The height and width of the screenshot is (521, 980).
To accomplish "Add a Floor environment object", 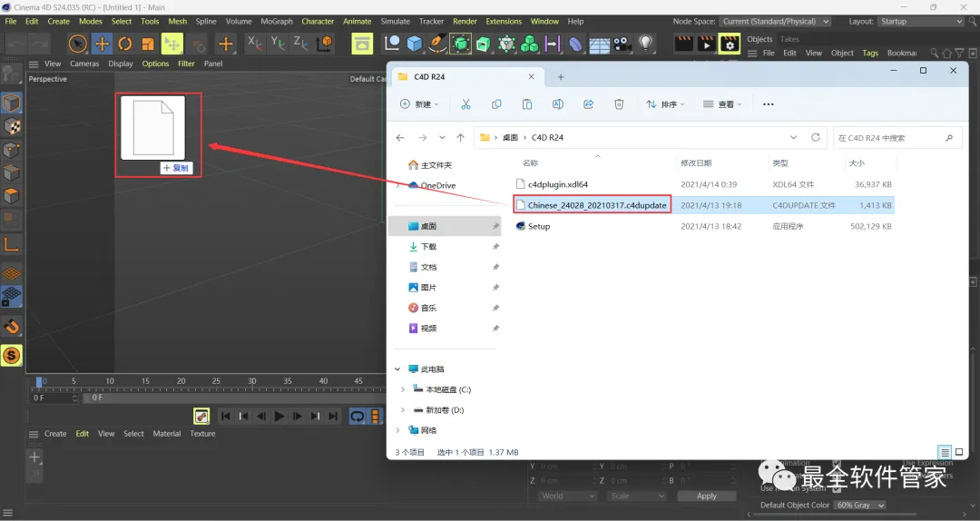I will click(599, 44).
